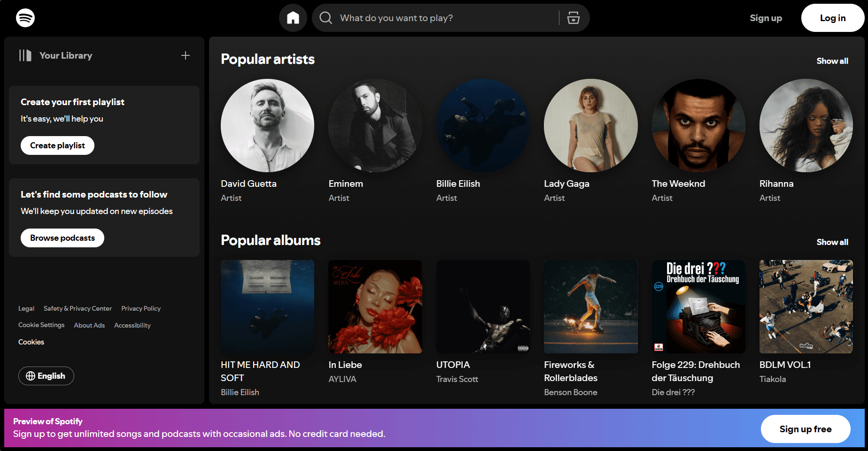868x451 pixels.
Task: Click the Tiakola artist link
Action: coord(773,379)
